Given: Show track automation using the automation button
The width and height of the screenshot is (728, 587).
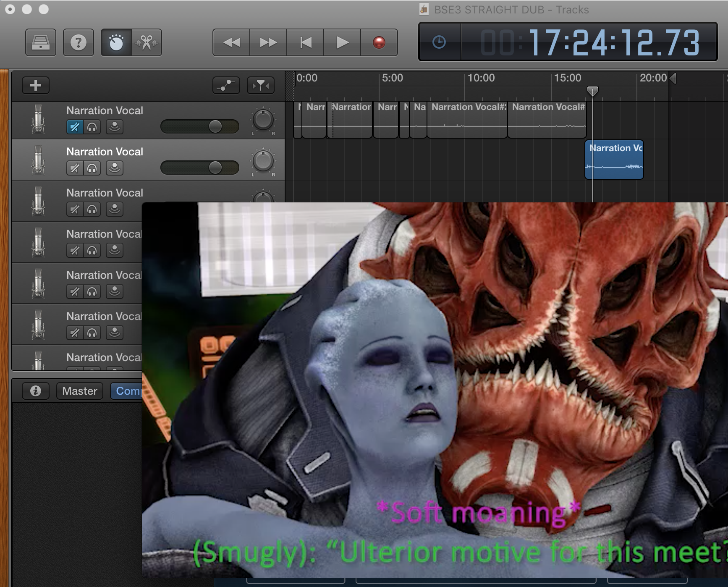Looking at the screenshot, I should pyautogui.click(x=226, y=85).
